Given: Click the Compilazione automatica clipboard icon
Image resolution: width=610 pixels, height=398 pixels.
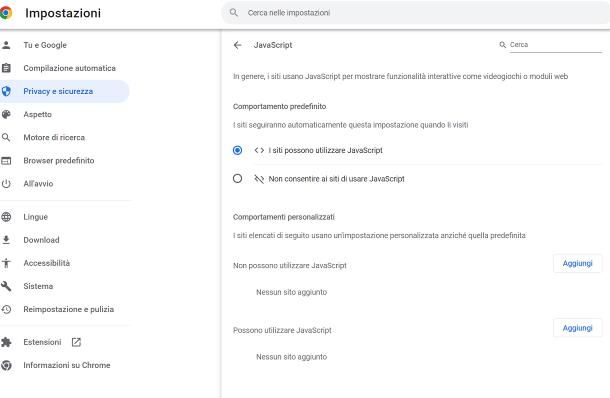Looking at the screenshot, I should (6, 68).
